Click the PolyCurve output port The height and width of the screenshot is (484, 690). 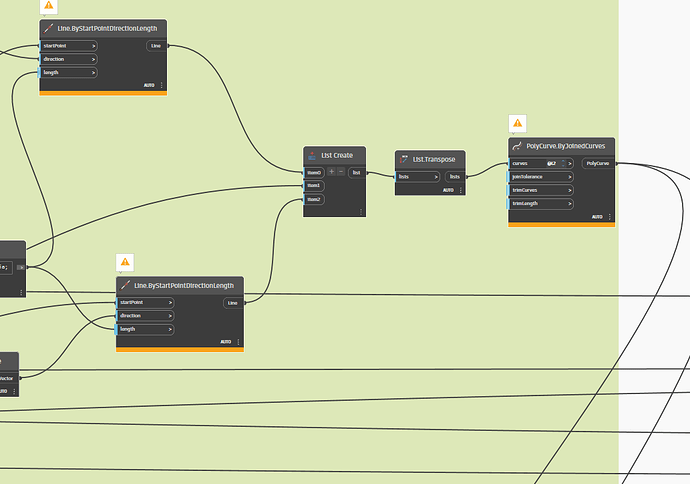[x=598, y=163]
